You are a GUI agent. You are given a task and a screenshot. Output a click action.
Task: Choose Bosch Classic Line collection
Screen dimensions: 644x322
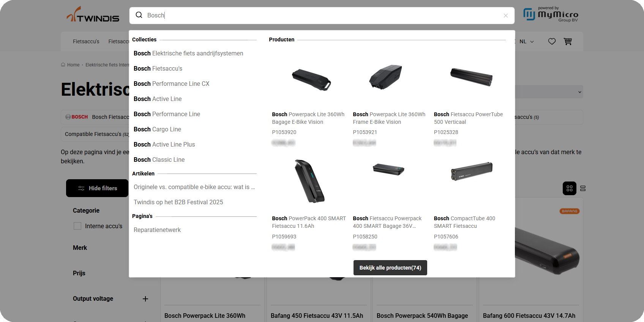159,159
